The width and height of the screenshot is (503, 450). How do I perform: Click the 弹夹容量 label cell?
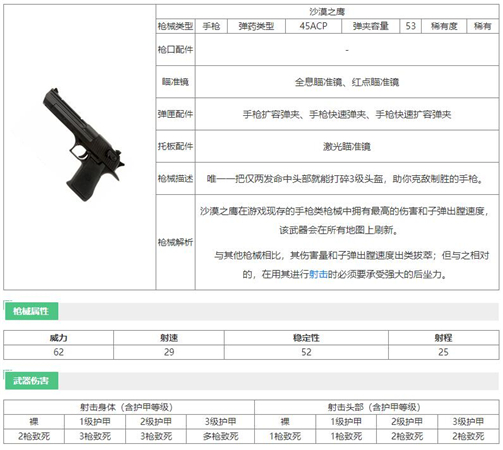point(370,26)
